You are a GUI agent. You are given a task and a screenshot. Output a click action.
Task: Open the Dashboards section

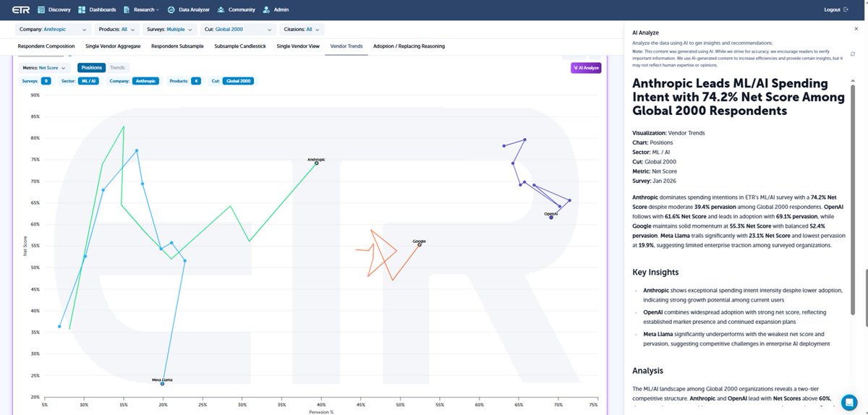coord(98,10)
